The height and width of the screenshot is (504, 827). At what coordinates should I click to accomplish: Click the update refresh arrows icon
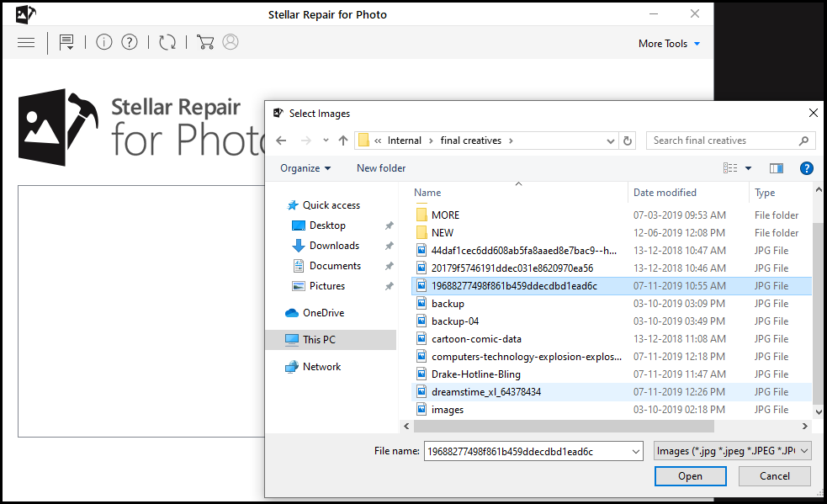(x=167, y=42)
